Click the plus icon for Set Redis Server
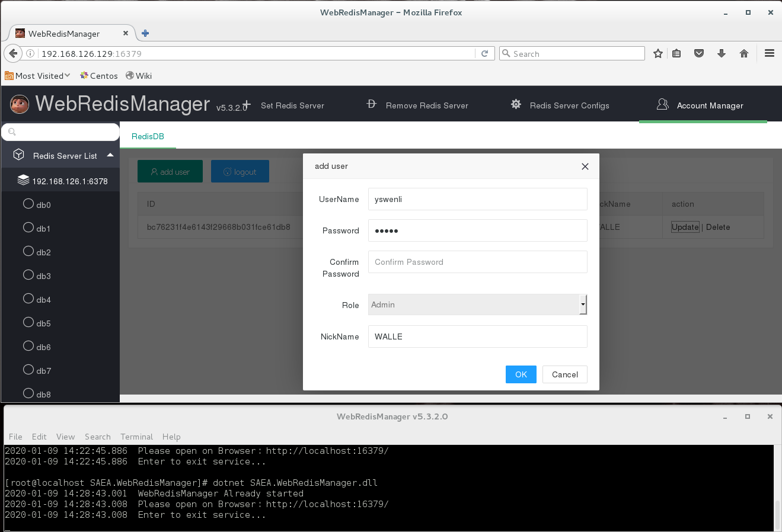The height and width of the screenshot is (532, 782). [x=247, y=105]
